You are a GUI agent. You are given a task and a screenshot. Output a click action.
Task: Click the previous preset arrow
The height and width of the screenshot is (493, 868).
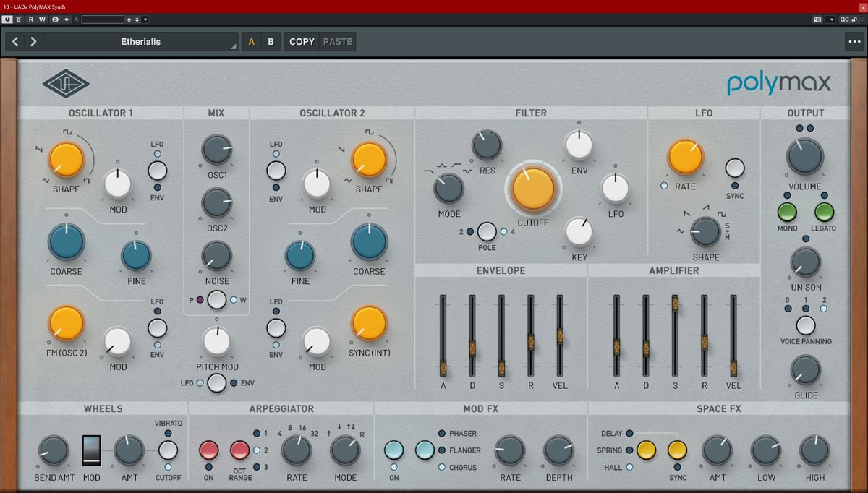(x=16, y=42)
